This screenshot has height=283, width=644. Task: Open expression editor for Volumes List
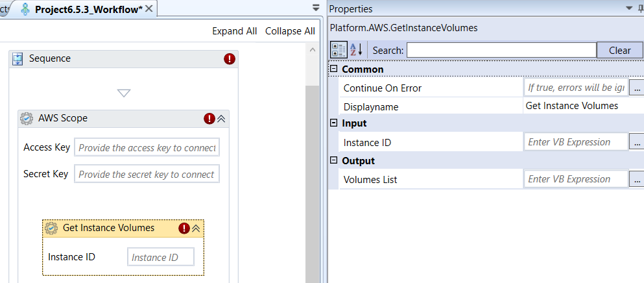[636, 179]
